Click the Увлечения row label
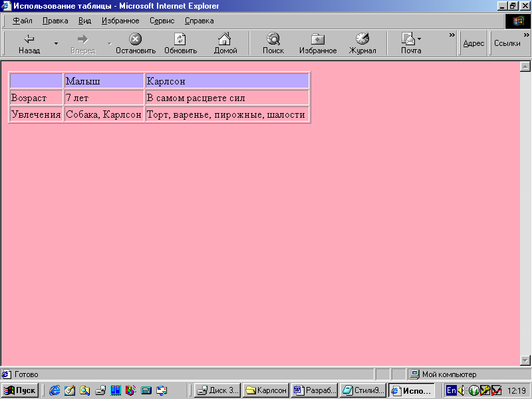The height and width of the screenshot is (399, 532). (37, 114)
